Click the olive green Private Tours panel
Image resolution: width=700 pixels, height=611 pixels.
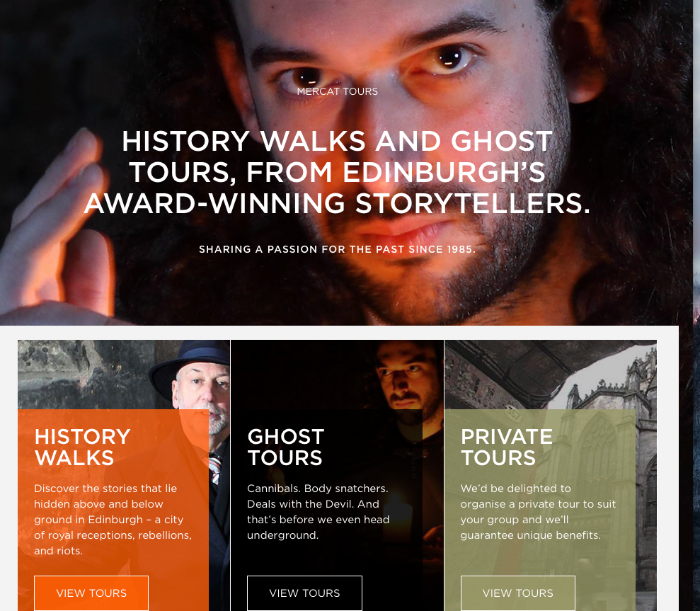(x=540, y=510)
